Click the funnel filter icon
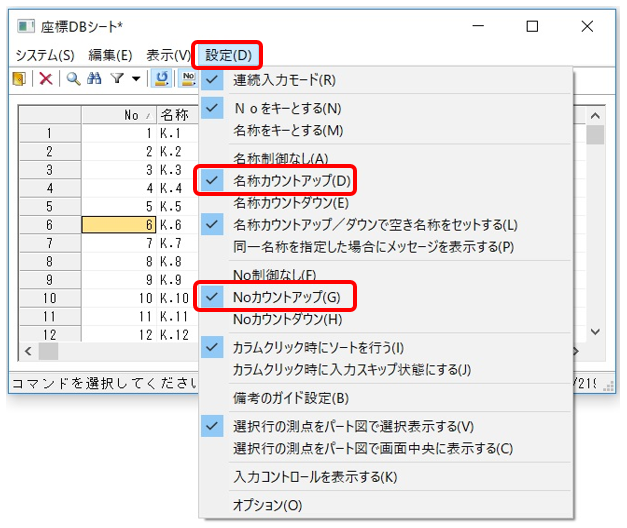Viewport: 627px width, 528px height. (117, 78)
